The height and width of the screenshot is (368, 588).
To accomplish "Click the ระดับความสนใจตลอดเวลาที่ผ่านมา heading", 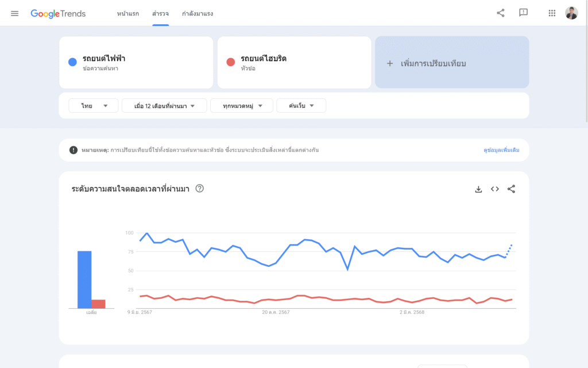I will click(x=130, y=189).
